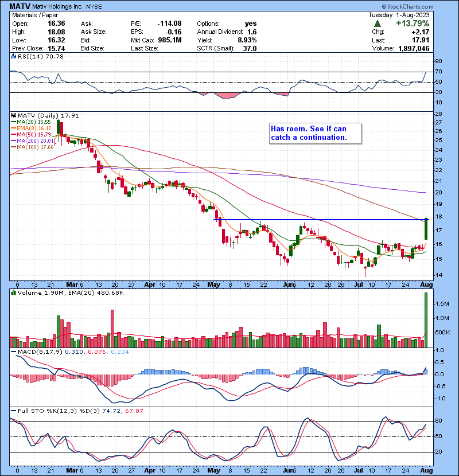Click the StockCharts.com label at top right
The width and height of the screenshot is (459, 476).
coord(408,6)
